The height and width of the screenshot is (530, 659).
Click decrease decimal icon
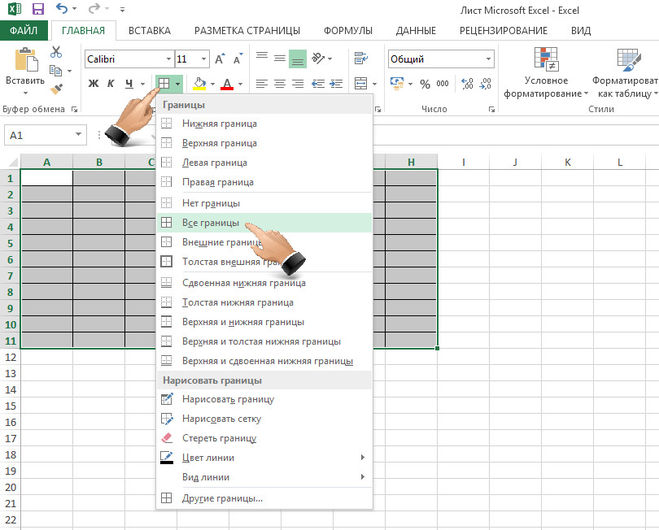[x=485, y=84]
